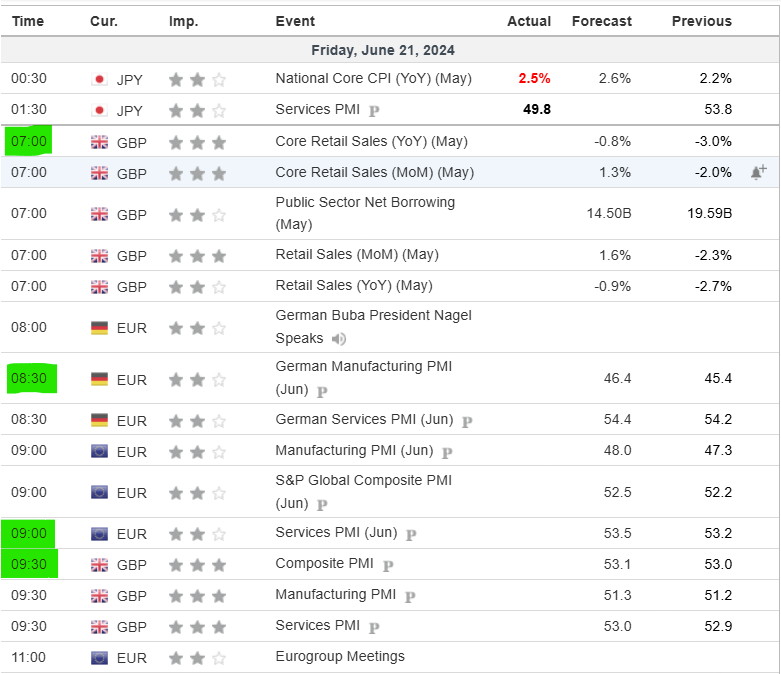Open the Eurogroup Meetings event
This screenshot has width=781, height=674.
(x=340, y=657)
